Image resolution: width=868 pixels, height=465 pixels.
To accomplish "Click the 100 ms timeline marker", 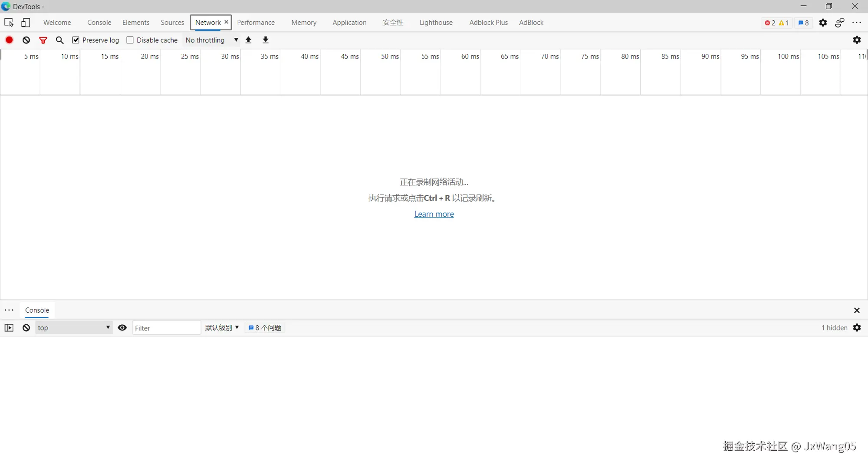I will 788,56.
